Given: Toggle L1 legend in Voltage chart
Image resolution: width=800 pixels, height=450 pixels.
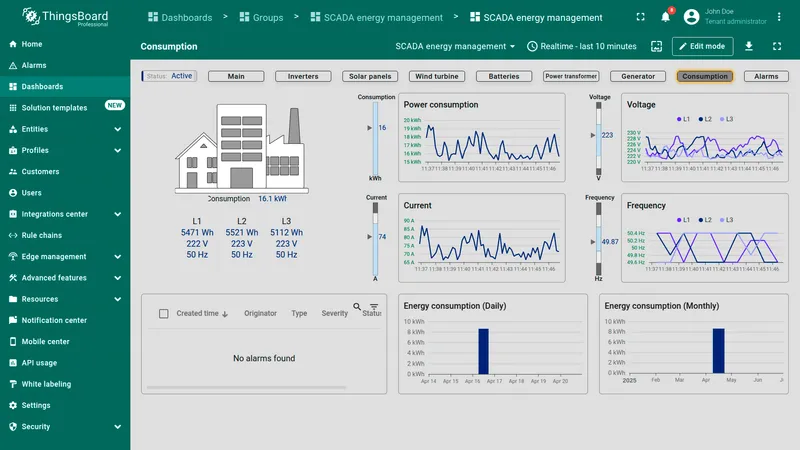Looking at the screenshot, I should (683, 119).
